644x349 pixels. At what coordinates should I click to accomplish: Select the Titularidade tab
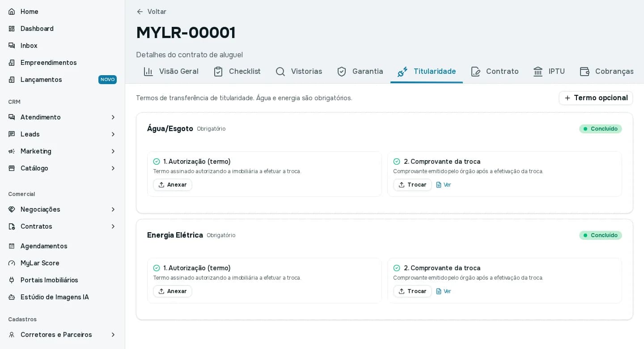click(x=427, y=72)
